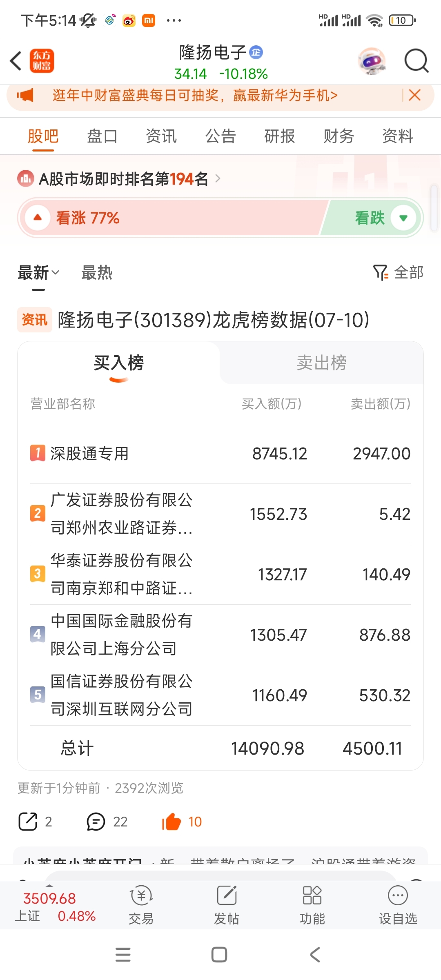Switch to 最热 posts
The width and height of the screenshot is (441, 980).
coord(97,273)
